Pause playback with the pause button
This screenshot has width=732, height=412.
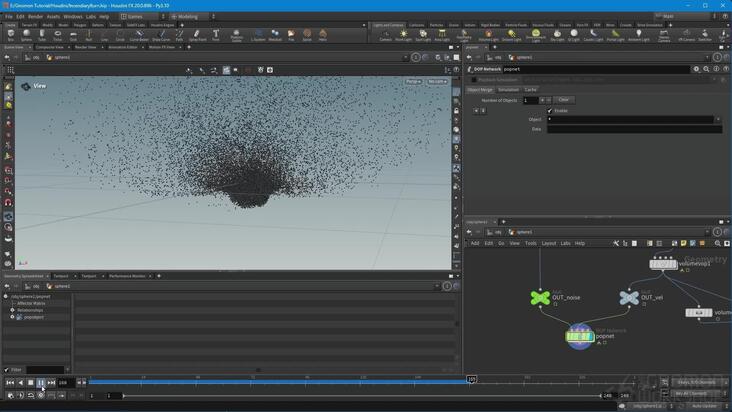(x=41, y=383)
